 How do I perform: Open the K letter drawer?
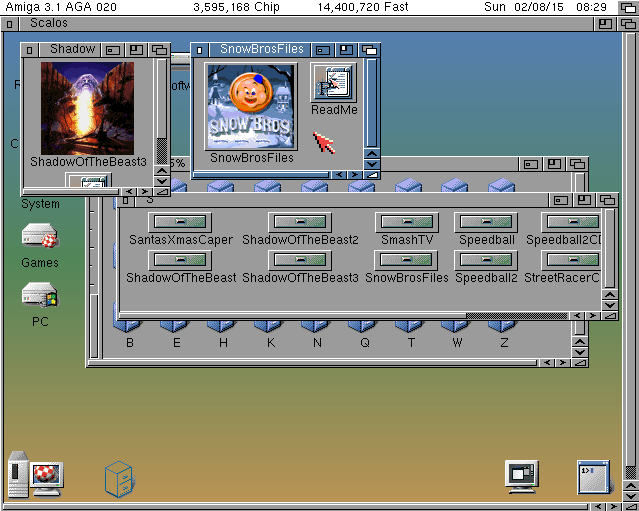[x=269, y=326]
